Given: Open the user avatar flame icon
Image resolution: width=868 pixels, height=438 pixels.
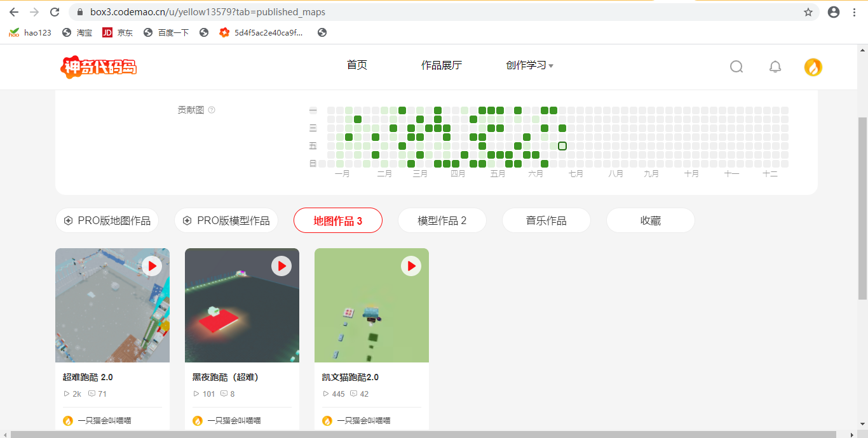Looking at the screenshot, I should pyautogui.click(x=813, y=67).
